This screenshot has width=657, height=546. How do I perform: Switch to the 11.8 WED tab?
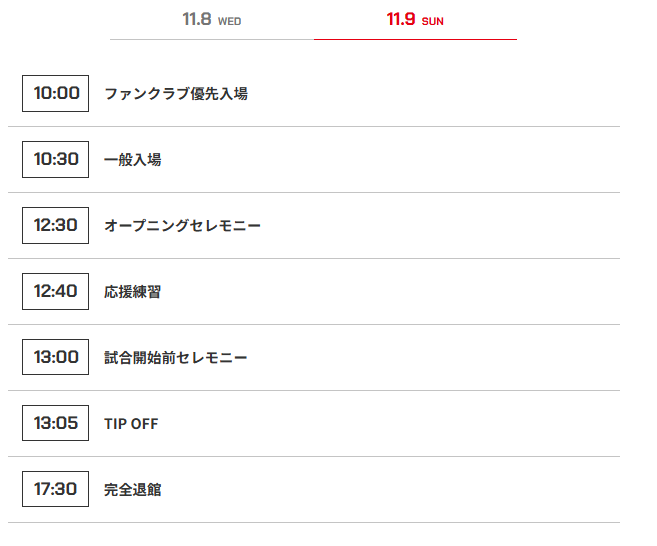tap(211, 20)
